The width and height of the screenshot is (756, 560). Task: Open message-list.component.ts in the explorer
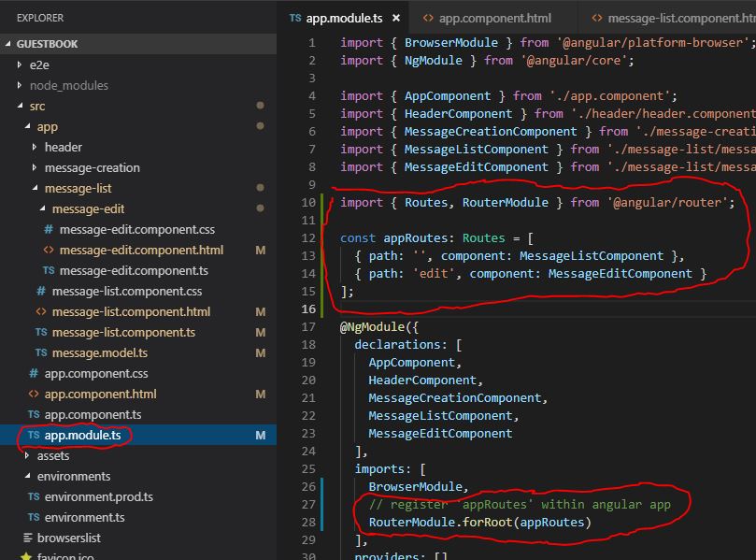123,332
